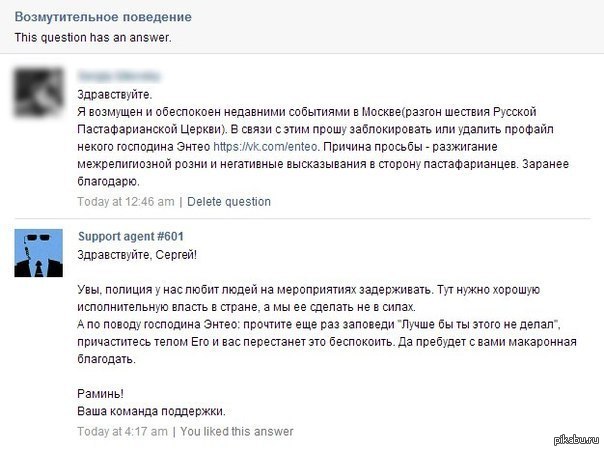Open the "Support agent #601" name link
This screenshot has width=604, height=451.
pos(131,236)
